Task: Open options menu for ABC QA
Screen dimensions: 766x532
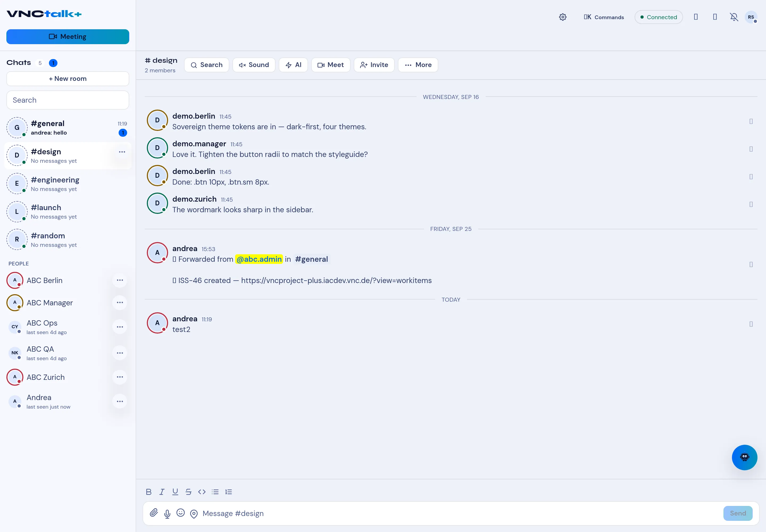Action: point(120,353)
